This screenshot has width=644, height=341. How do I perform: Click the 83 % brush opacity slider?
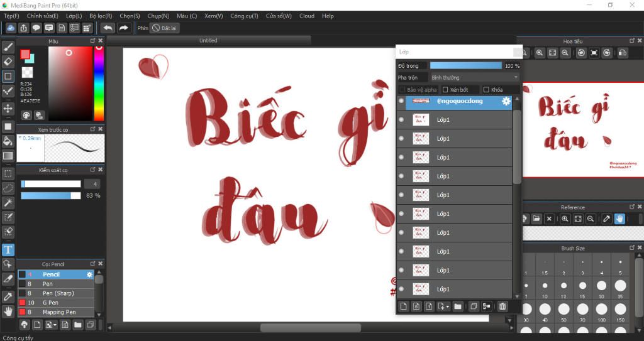(x=51, y=196)
